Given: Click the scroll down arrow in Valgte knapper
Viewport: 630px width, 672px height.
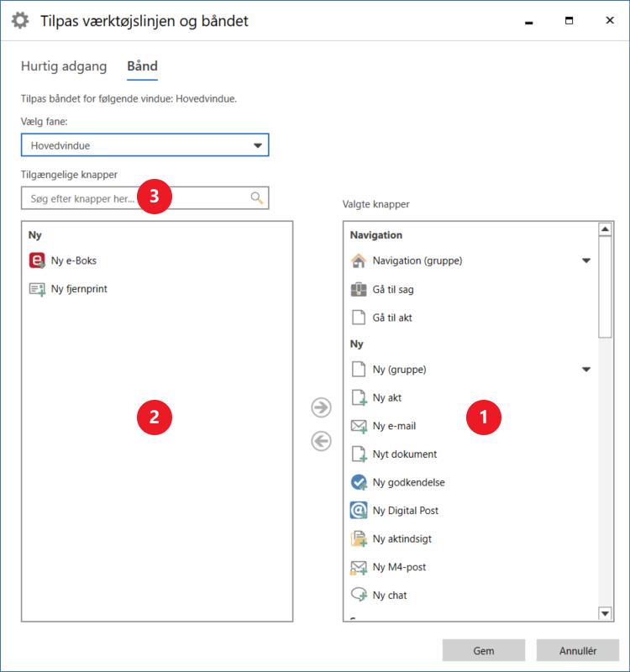Looking at the screenshot, I should (x=606, y=614).
